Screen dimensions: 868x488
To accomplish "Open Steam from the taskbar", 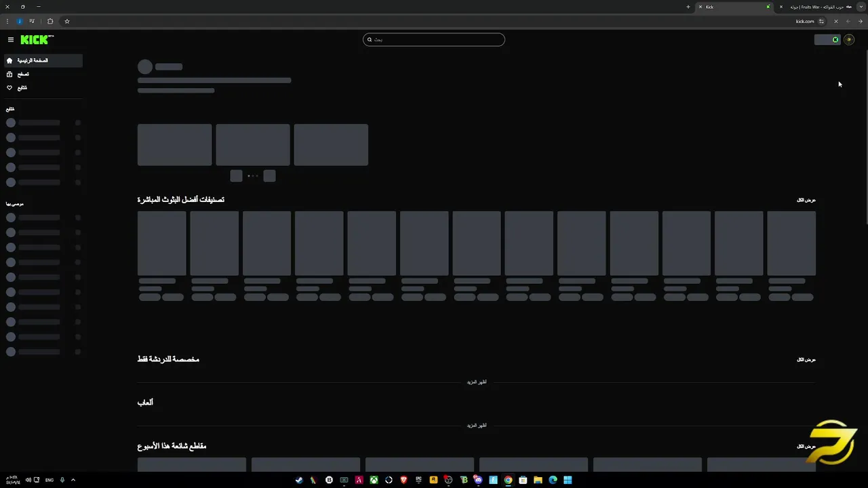I will [299, 480].
